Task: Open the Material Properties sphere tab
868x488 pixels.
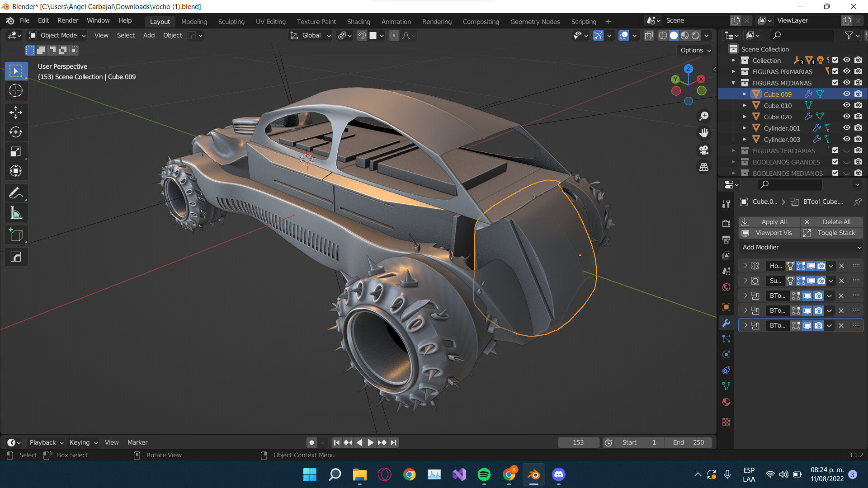Action: point(726,402)
